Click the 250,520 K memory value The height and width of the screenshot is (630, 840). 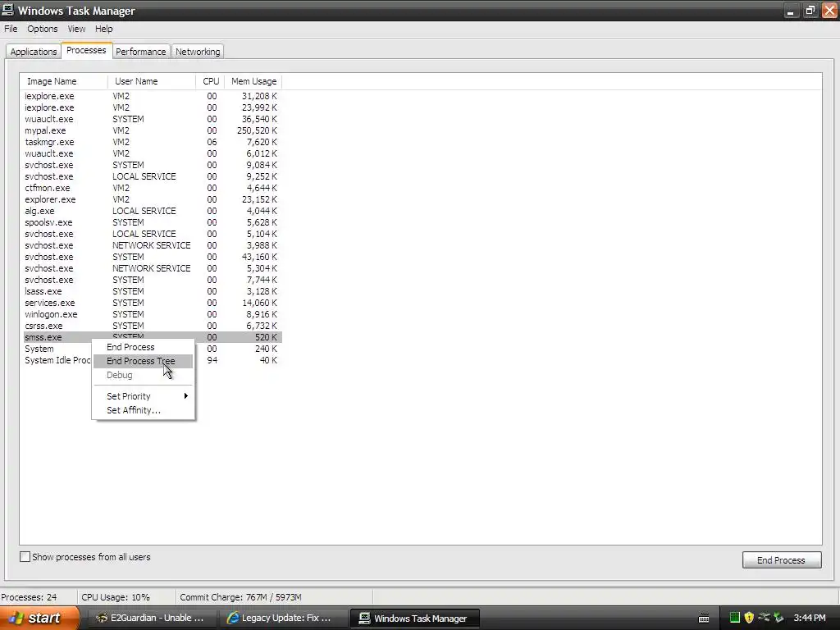pos(257,130)
